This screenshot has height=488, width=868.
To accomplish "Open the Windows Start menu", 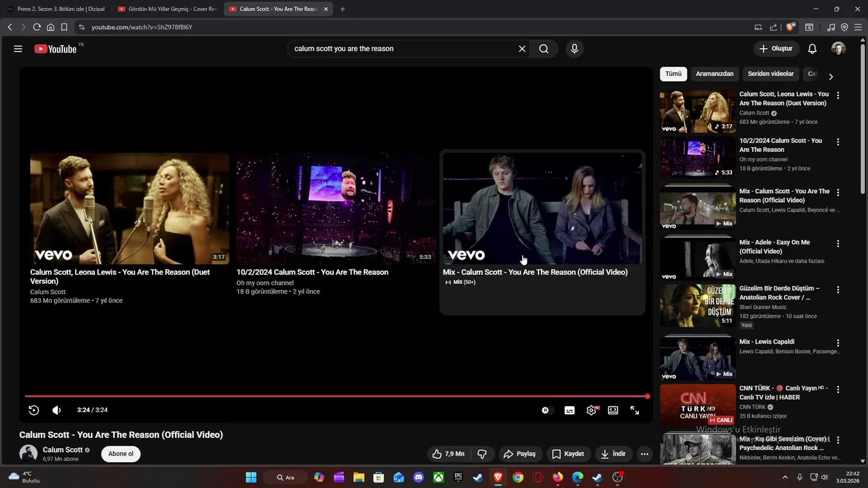I will pyautogui.click(x=251, y=477).
